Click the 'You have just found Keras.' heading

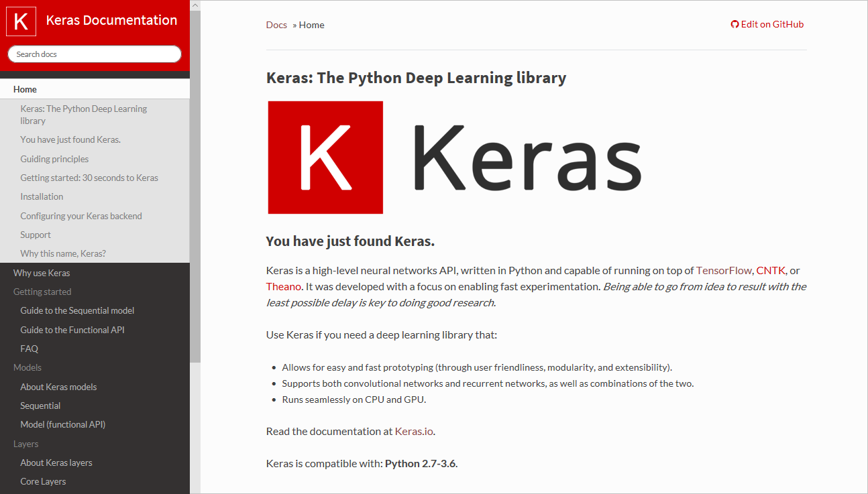[x=350, y=241]
